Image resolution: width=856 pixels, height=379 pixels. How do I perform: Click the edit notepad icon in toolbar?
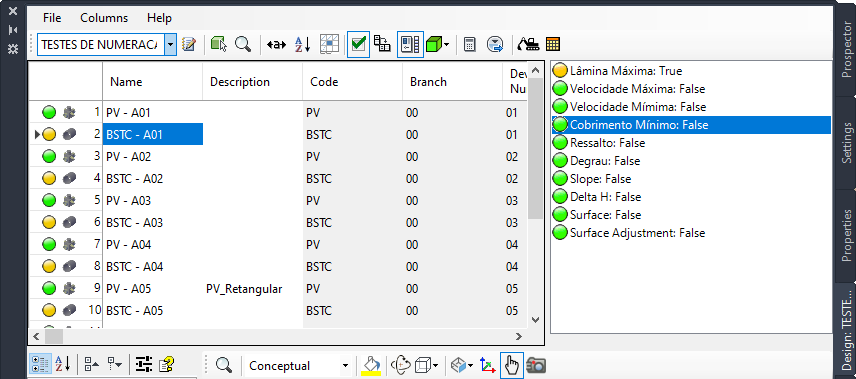(x=188, y=44)
